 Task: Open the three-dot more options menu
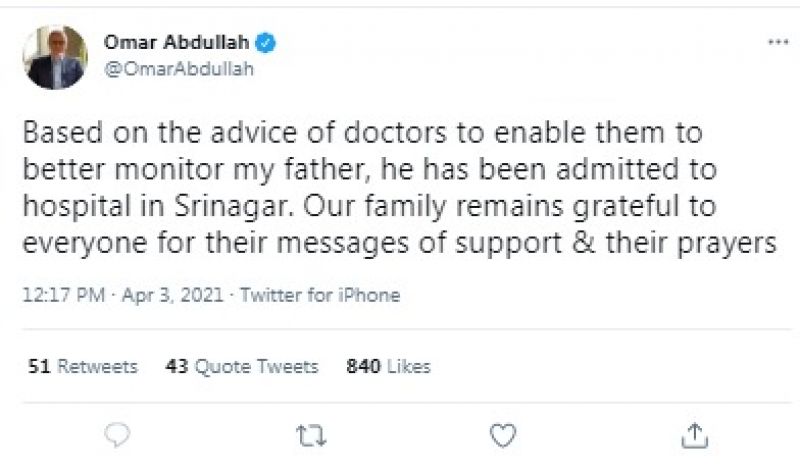pyautogui.click(x=776, y=44)
